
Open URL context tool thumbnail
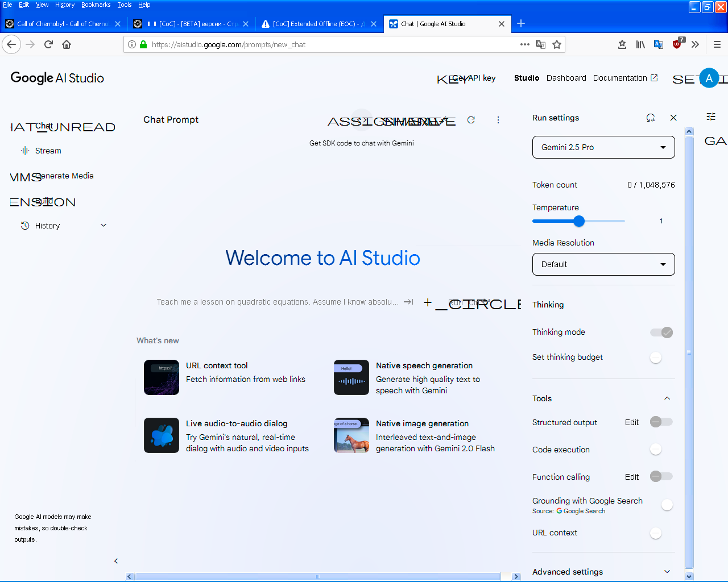click(x=162, y=377)
